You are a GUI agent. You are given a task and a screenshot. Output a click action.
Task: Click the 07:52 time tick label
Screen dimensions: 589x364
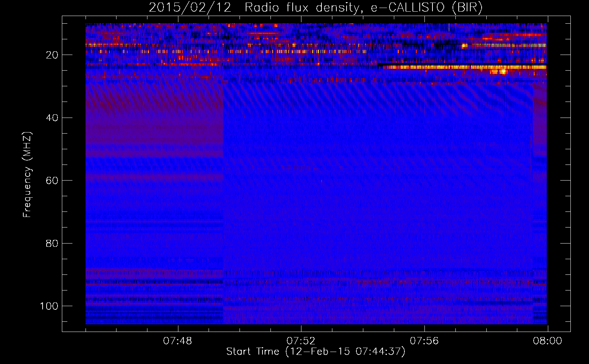(301, 341)
